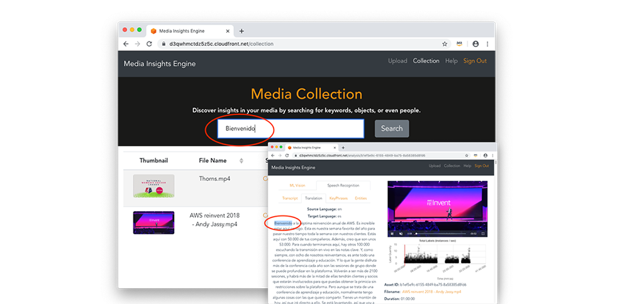Bookmark the Collection page with star icon
Viewport: 644px width, 304px height.
point(445,44)
